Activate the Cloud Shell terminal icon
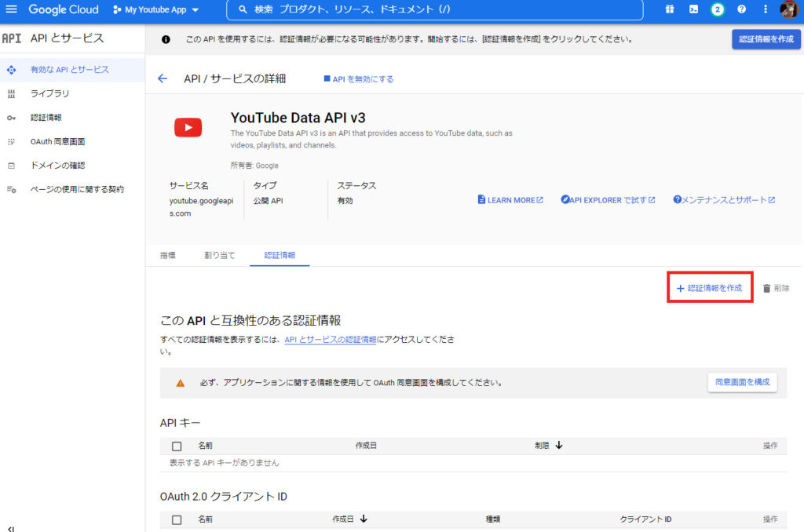Screen dimensions: 804x532 click(693, 9)
